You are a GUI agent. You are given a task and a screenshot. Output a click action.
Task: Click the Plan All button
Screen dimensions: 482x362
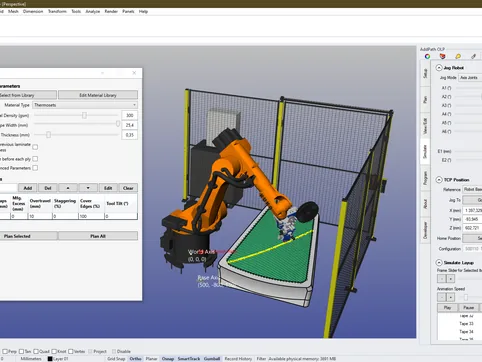point(98,236)
